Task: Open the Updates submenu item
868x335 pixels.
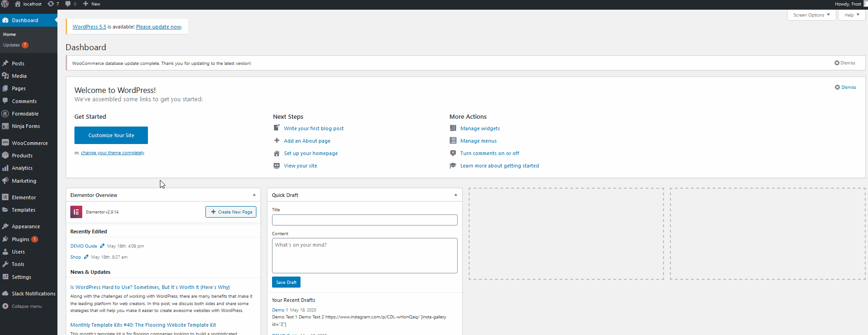Action: click(11, 45)
